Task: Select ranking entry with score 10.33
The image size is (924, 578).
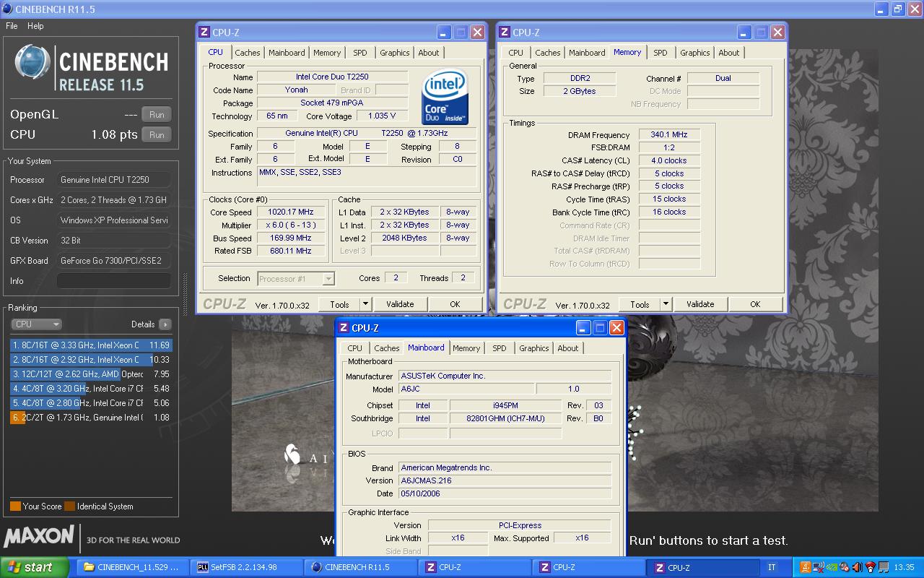Action: pyautogui.click(x=91, y=360)
